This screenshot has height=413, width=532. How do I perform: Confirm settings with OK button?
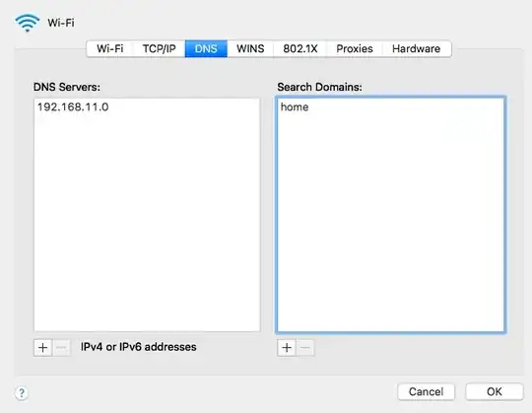[x=495, y=391]
